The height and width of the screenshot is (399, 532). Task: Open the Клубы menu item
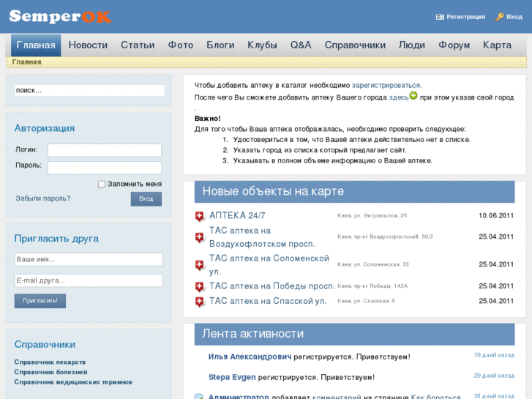pyautogui.click(x=262, y=45)
